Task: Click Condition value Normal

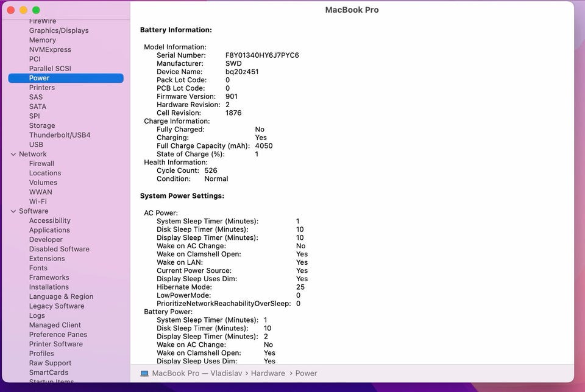Action: [216, 178]
